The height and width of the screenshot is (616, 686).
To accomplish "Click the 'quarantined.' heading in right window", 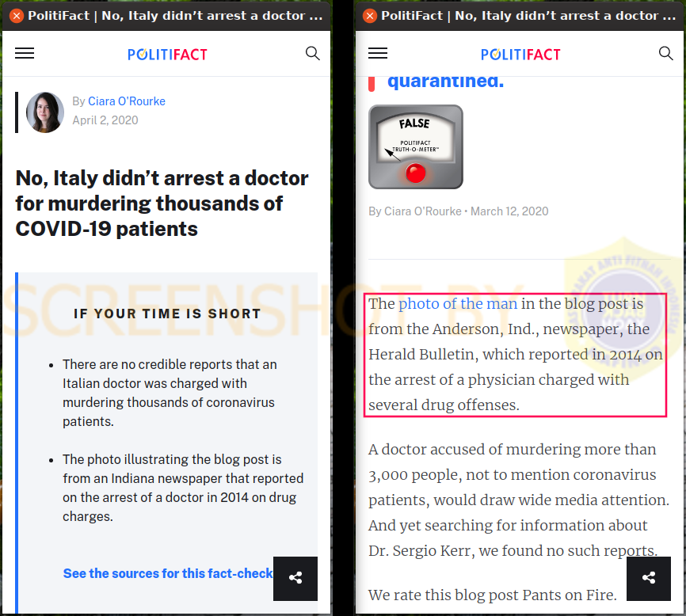I will (445, 82).
